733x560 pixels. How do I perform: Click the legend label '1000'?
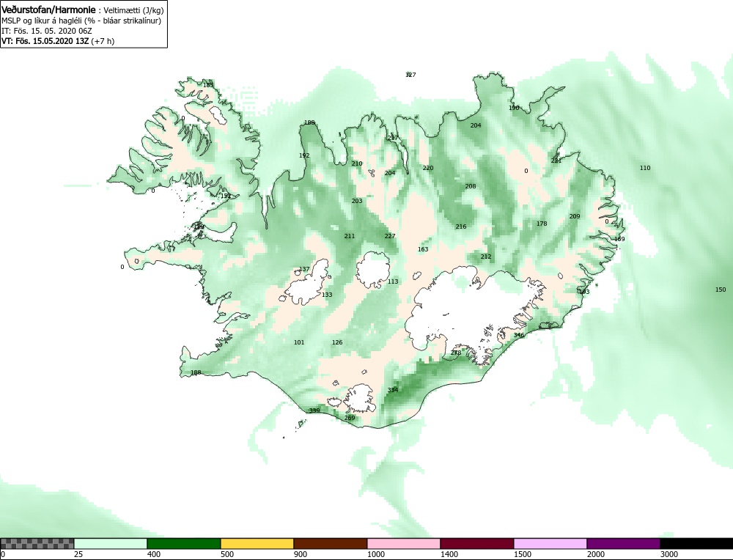(x=376, y=554)
